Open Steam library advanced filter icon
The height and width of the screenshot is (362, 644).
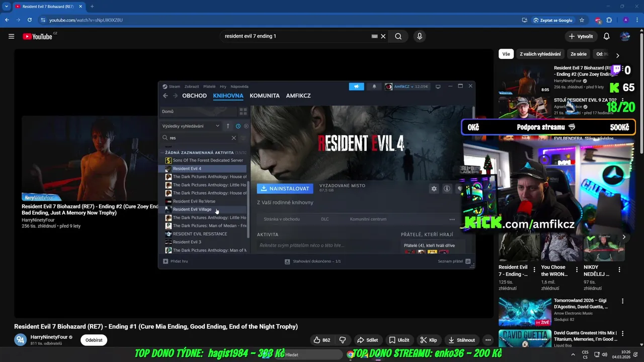[244, 138]
